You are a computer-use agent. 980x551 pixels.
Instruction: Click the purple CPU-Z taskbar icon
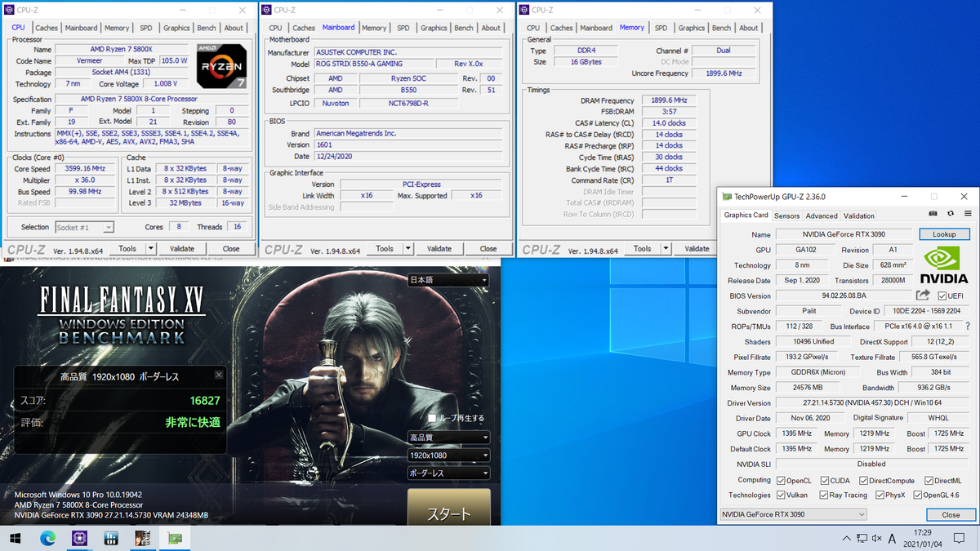[79, 539]
